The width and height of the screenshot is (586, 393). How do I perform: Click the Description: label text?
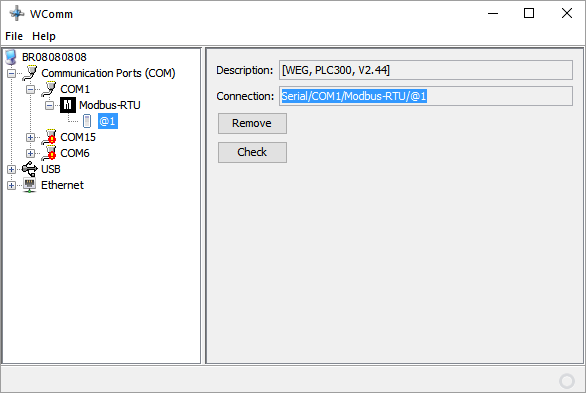point(245,70)
